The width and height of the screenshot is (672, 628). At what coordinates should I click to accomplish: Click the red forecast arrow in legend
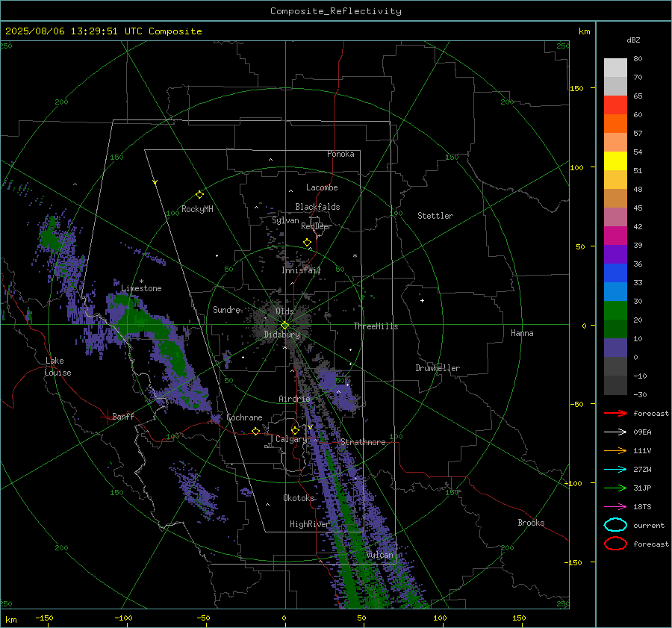[x=615, y=413]
